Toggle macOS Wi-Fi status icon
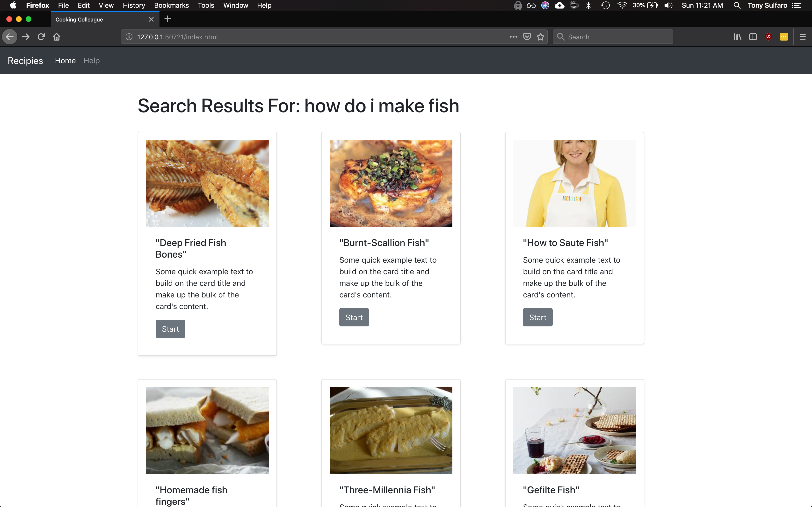This screenshot has height=507, width=812. (x=622, y=5)
